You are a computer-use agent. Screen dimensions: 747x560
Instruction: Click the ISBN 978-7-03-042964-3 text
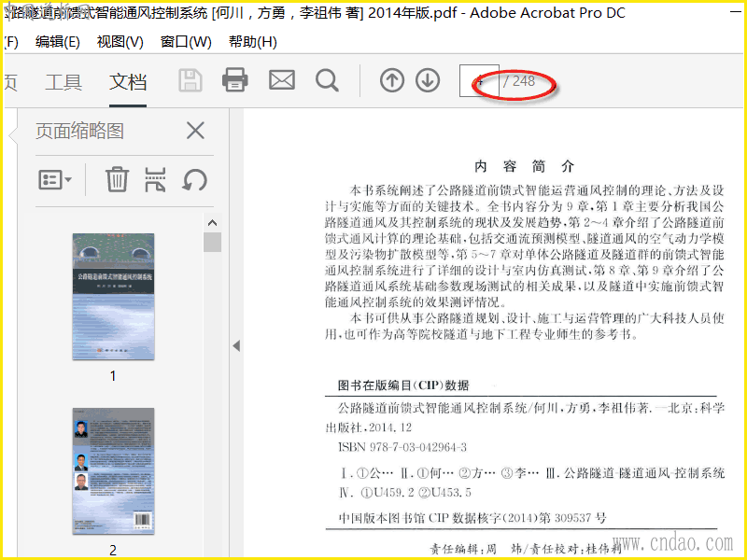[402, 447]
